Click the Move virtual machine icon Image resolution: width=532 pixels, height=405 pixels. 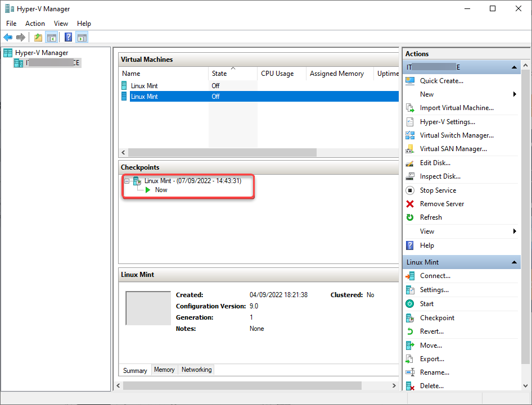(410, 345)
